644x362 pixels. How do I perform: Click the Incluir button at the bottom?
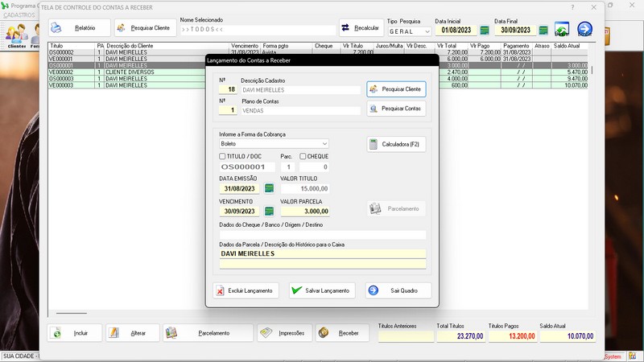[x=75, y=333]
